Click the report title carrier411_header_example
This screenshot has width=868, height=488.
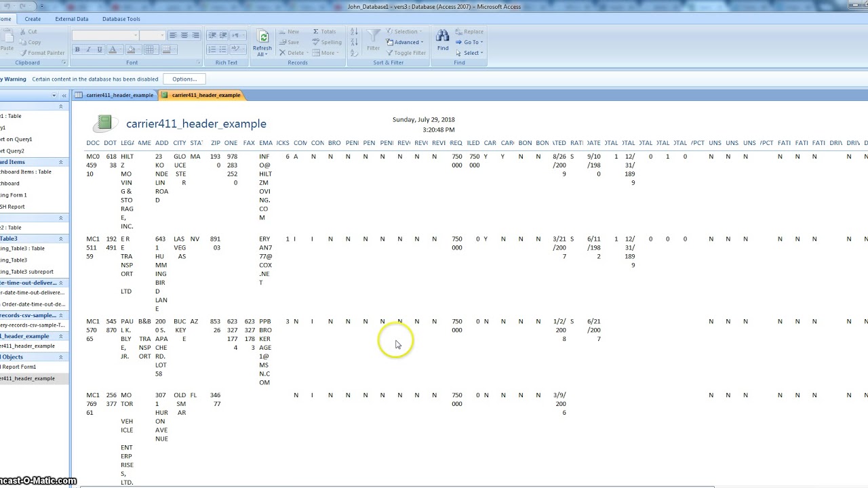tap(196, 123)
